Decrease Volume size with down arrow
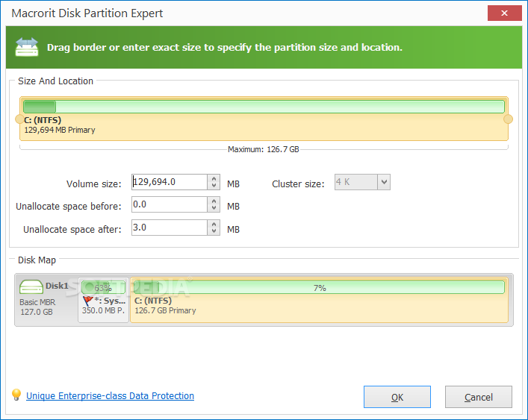Viewport: 528px width, 420px height. click(214, 186)
